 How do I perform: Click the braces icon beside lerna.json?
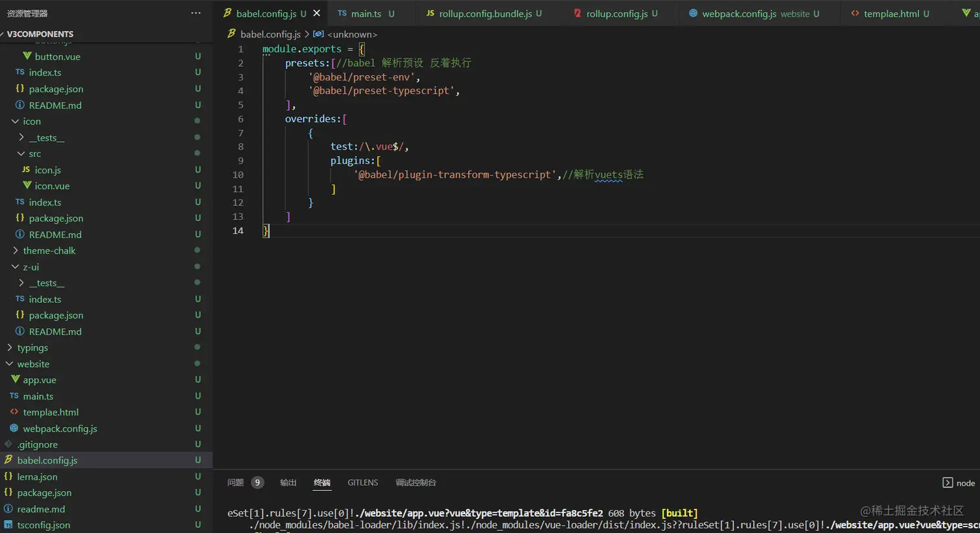click(8, 477)
